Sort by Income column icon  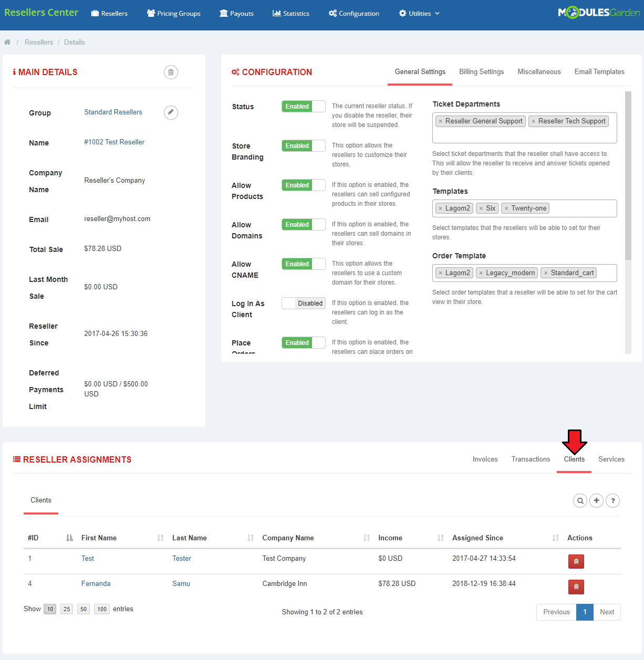pos(441,538)
